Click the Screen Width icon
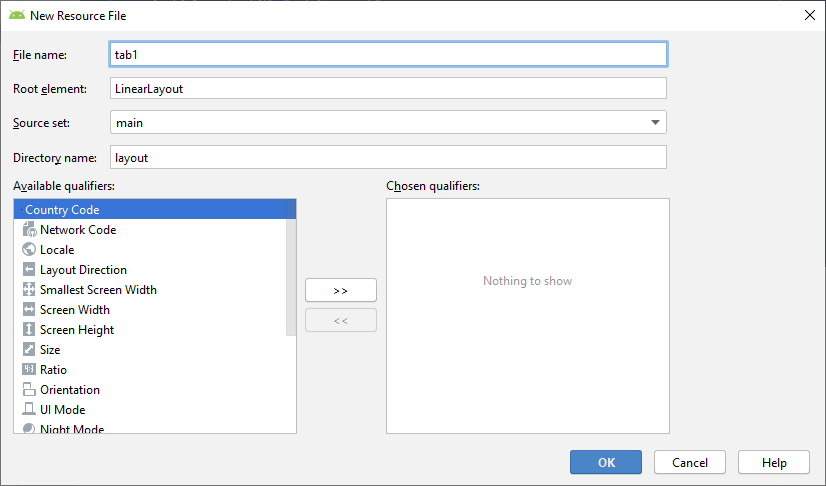The height and width of the screenshot is (486, 826). [x=29, y=310]
